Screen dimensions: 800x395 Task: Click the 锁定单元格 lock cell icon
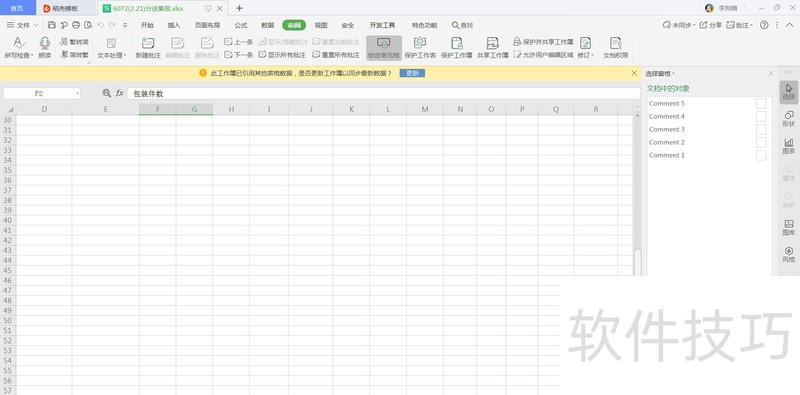click(x=384, y=43)
